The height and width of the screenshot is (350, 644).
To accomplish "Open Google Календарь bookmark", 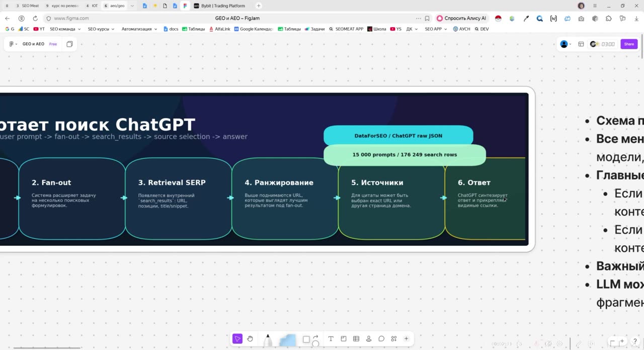I will pos(254,29).
